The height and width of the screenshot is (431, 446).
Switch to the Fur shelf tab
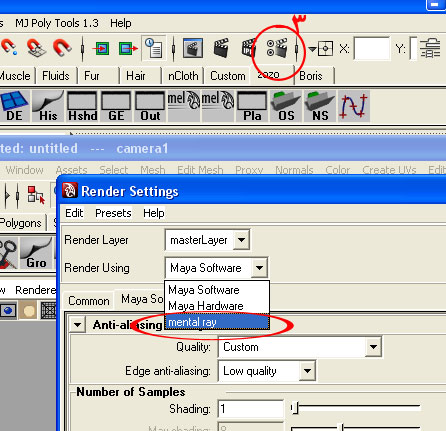92,76
